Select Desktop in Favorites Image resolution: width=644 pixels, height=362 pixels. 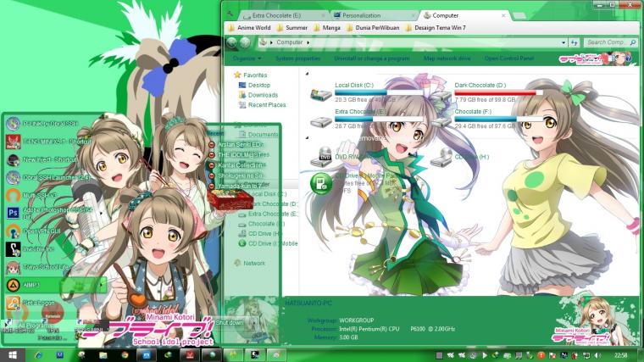(x=258, y=85)
